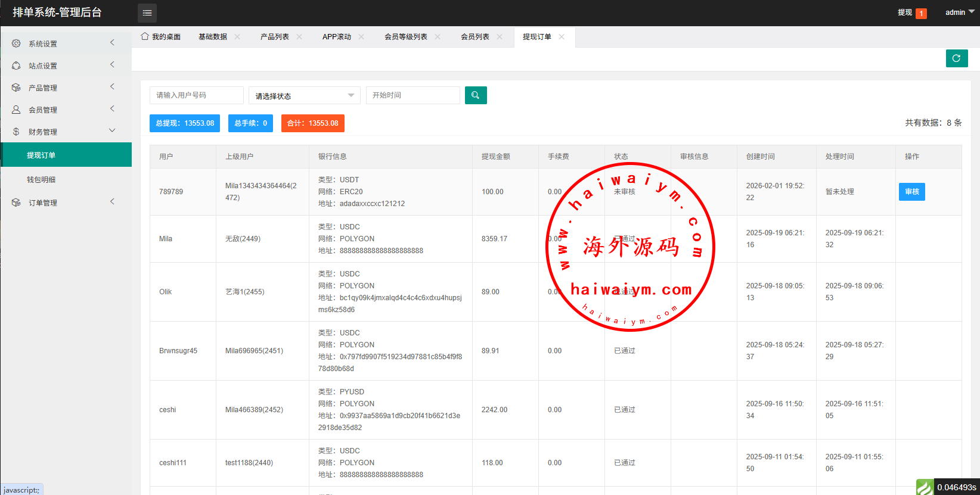
Task: Expand the 订单管理 sidebar menu
Action: pos(66,203)
